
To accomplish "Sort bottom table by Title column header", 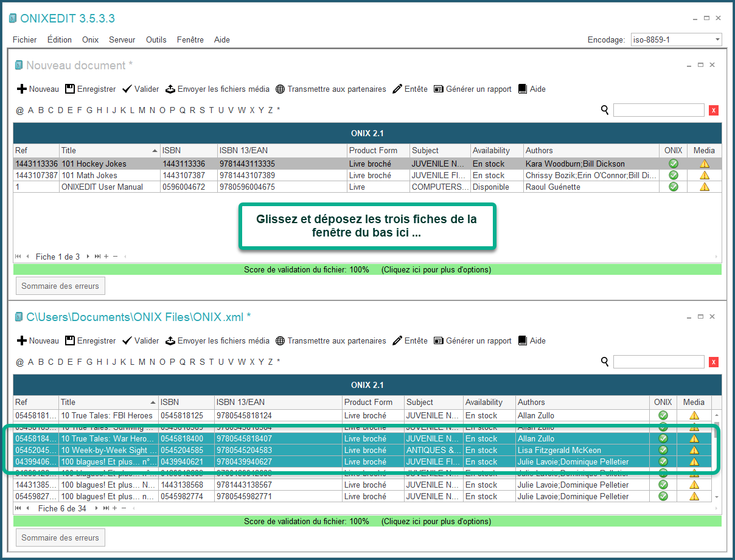I will 108,402.
